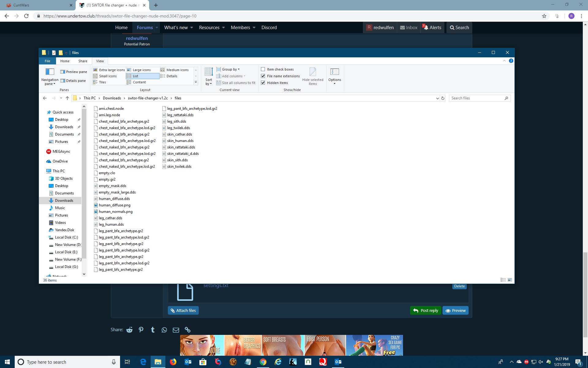Switch to large thumbnails view icon
The image size is (588, 368).
pos(510,280)
